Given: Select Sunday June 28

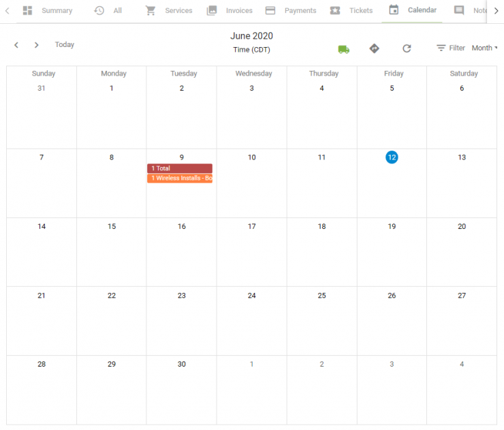Looking at the screenshot, I should (x=42, y=364).
